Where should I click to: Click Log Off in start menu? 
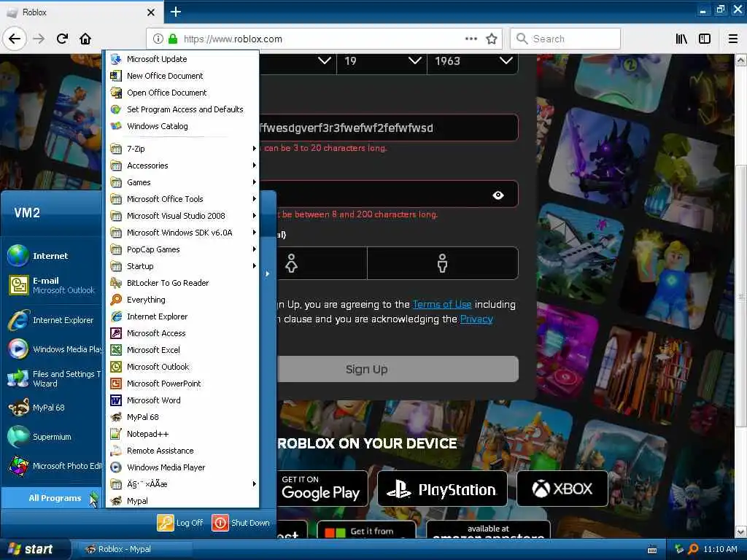181,523
